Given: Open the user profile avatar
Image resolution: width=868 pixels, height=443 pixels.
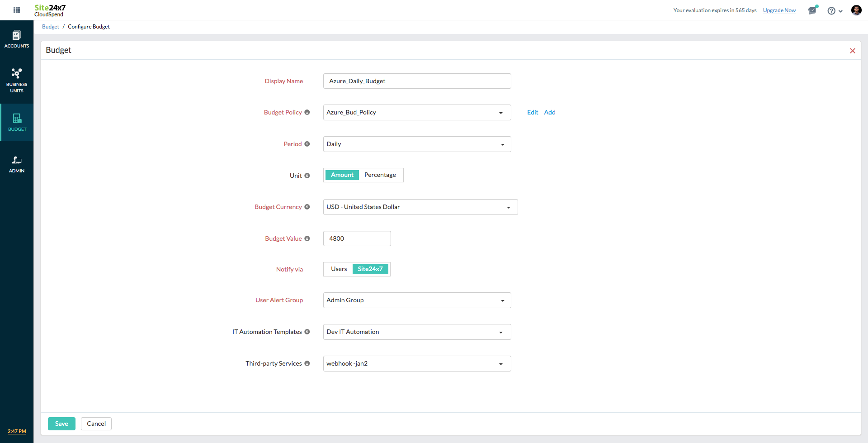Looking at the screenshot, I should 856,10.
